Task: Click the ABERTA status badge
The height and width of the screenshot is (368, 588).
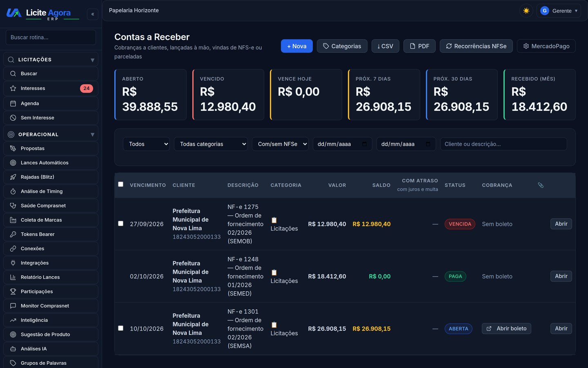Action: click(x=459, y=329)
